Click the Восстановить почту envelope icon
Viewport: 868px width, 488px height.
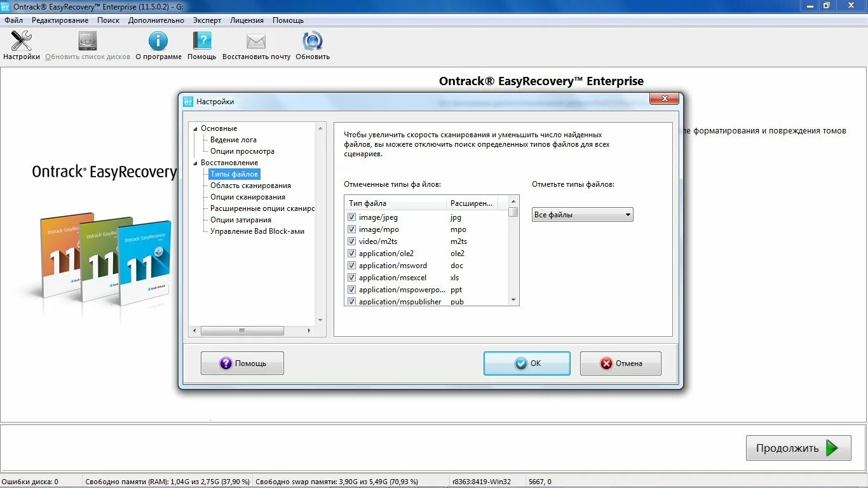tap(256, 41)
